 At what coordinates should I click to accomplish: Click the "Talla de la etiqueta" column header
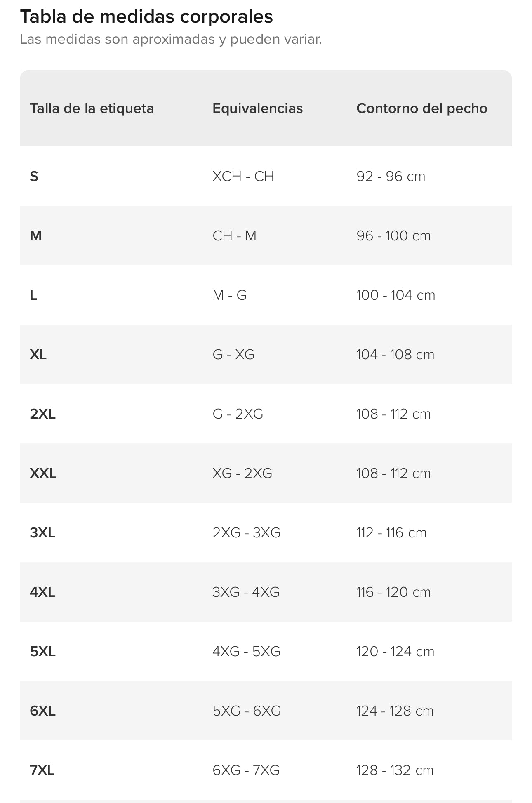pos(92,108)
